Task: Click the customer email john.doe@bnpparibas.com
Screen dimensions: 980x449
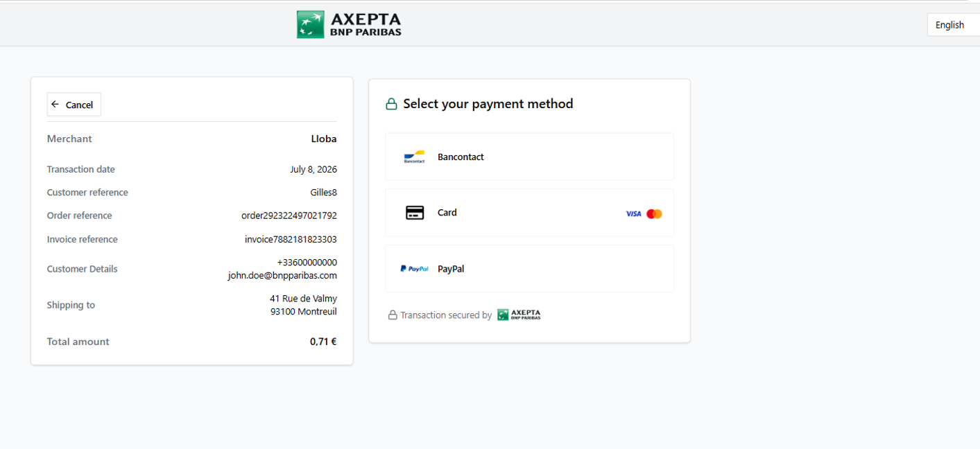Action: coord(282,275)
